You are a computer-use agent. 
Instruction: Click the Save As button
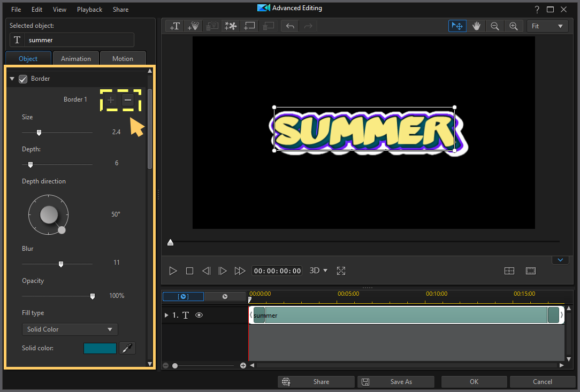(x=396, y=381)
